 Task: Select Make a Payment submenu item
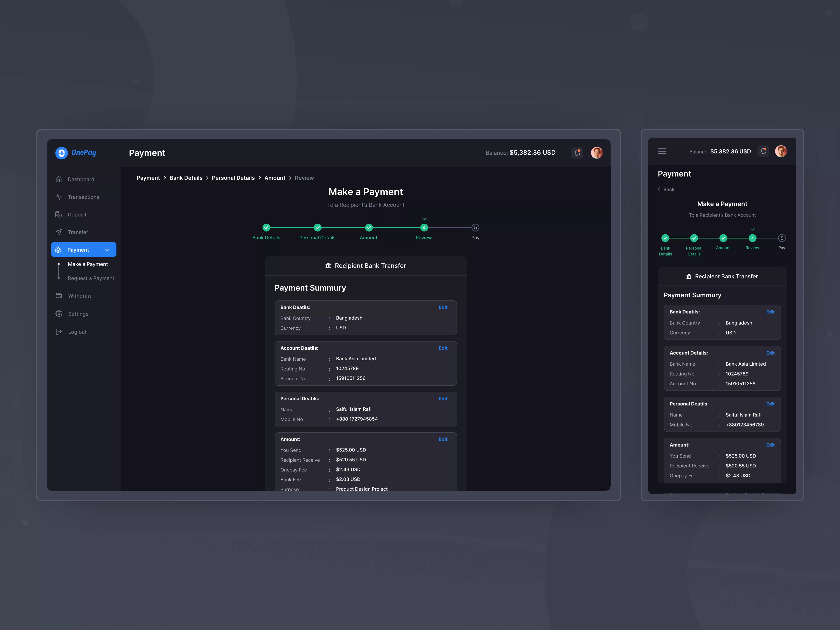[x=88, y=264]
